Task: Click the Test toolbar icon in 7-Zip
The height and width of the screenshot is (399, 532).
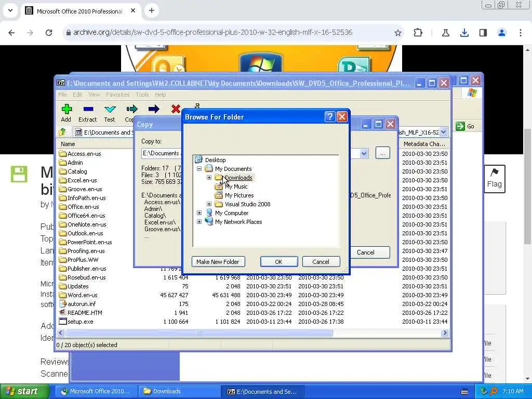Action: pos(110,109)
